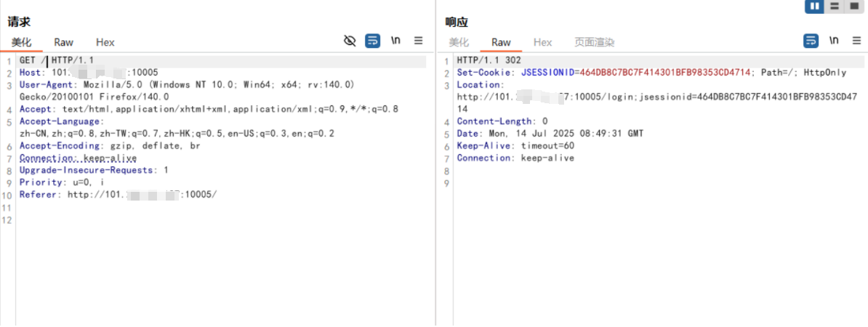
Task: Select the side-by-side split layout icon
Action: (x=814, y=7)
